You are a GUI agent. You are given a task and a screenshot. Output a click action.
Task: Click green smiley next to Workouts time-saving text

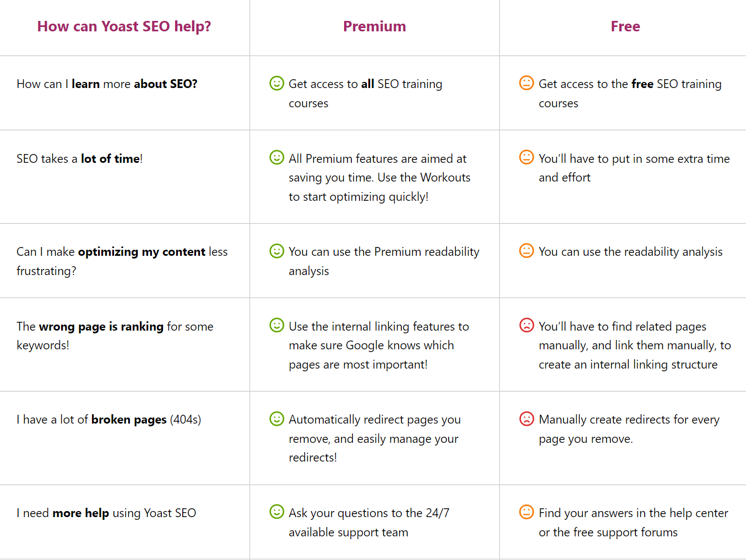pos(276,157)
